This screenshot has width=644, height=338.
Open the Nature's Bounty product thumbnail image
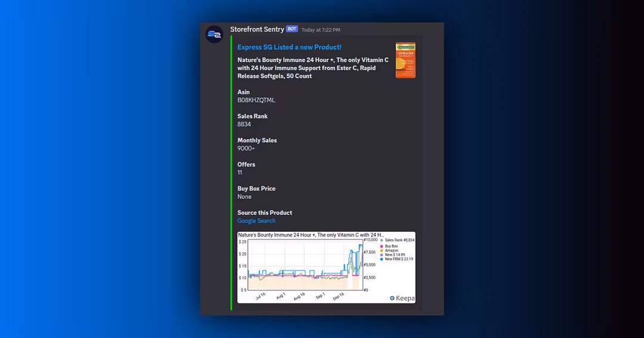(405, 60)
